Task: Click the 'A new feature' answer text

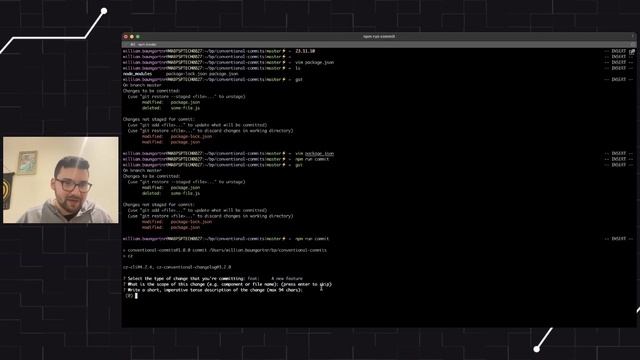Action: pos(287,278)
